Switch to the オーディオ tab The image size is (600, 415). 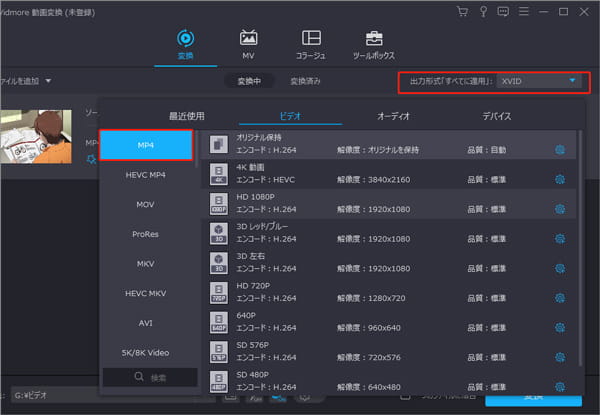380,116
